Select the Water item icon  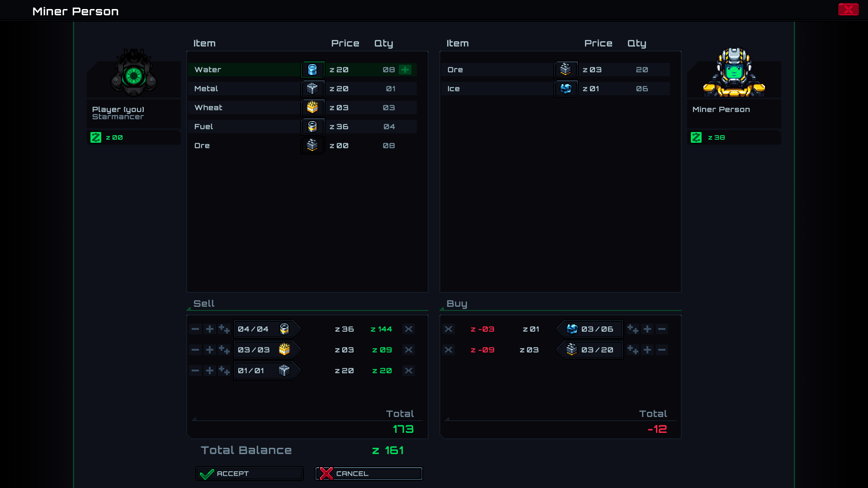pyautogui.click(x=312, y=70)
